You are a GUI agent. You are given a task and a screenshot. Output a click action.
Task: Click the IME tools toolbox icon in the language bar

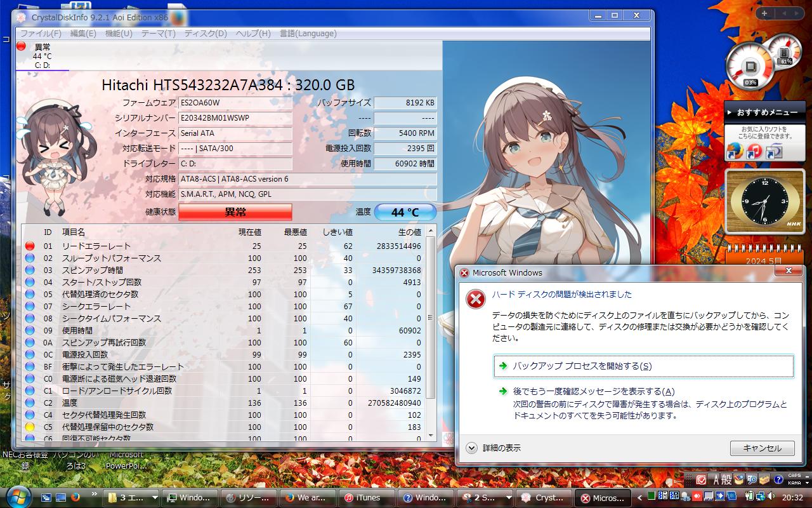pyautogui.click(x=764, y=479)
